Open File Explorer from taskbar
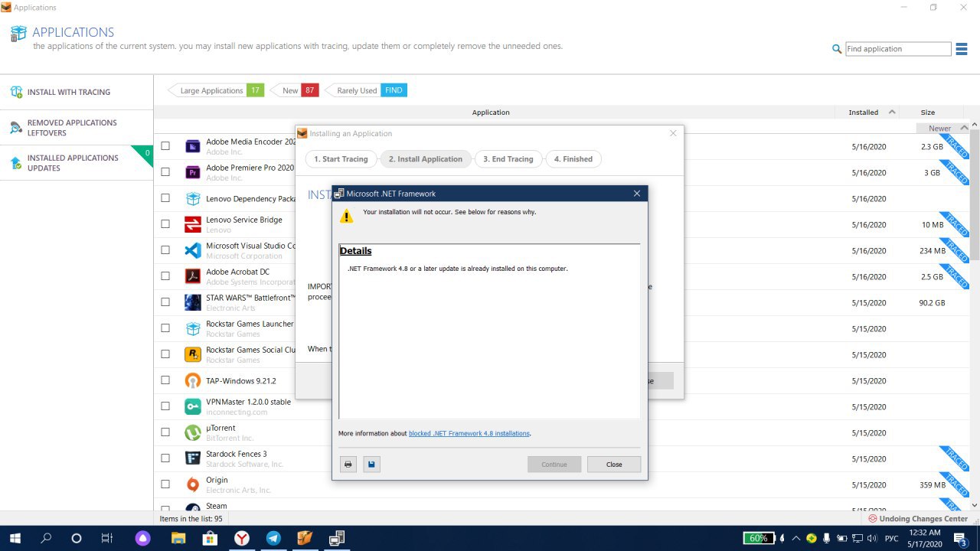Screen dimensions: 980x551 178,538
